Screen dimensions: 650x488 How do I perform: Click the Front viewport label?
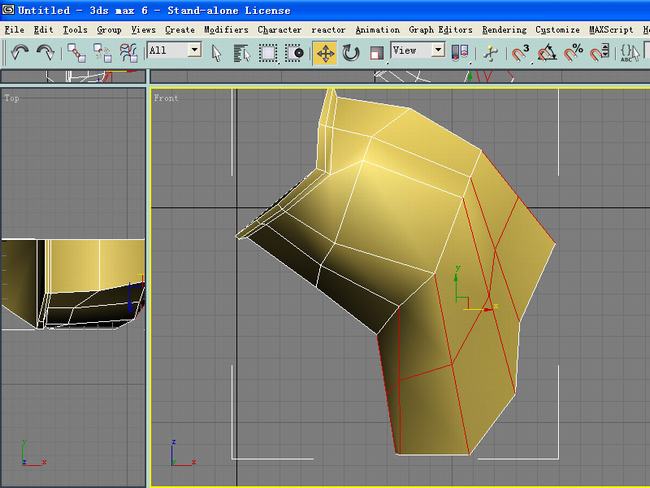click(166, 98)
